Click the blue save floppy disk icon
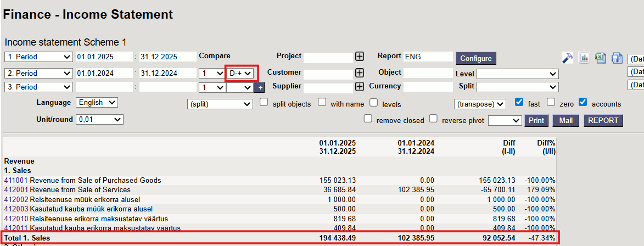This screenshot has width=644, height=246. click(x=617, y=58)
